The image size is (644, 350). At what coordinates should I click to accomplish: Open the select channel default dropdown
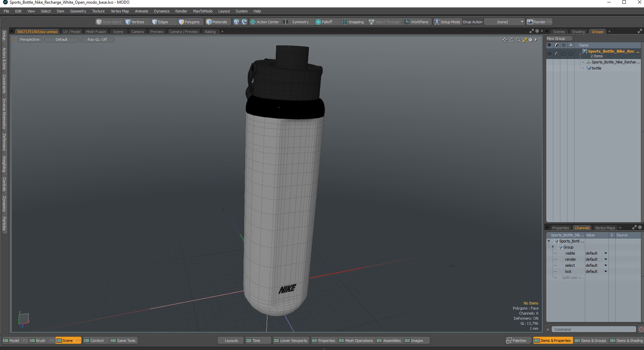pos(596,265)
